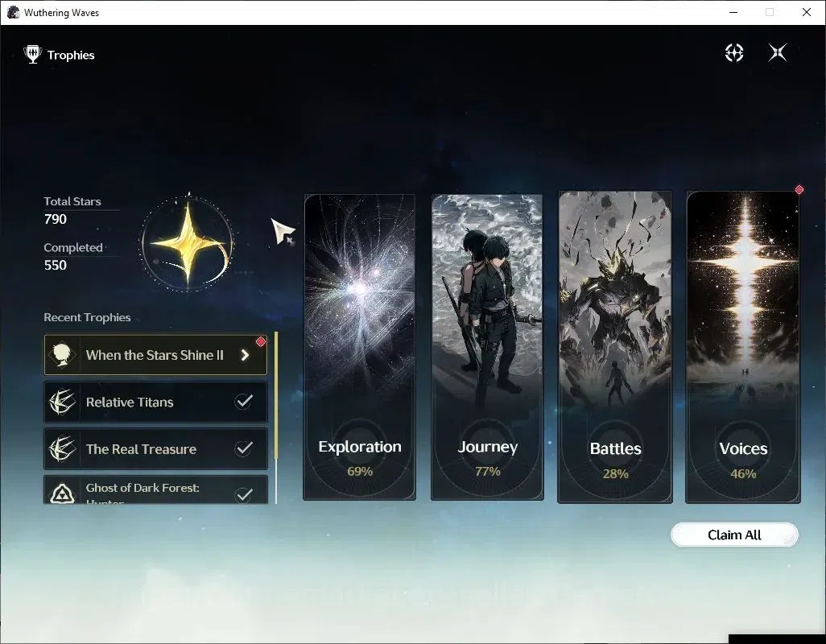Click the checkmark on Relative Titans

click(x=243, y=402)
